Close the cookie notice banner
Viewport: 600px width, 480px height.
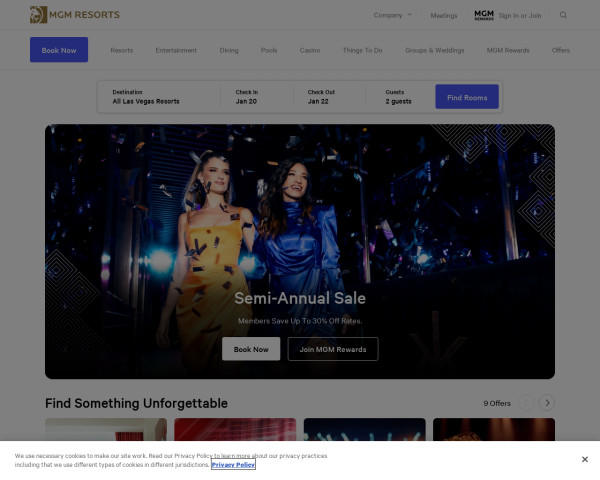click(x=585, y=459)
